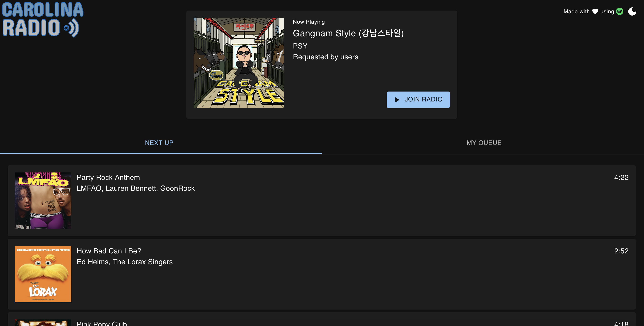Switch to the My Queue tab
Viewport: 644px width, 326px height.
484,143
